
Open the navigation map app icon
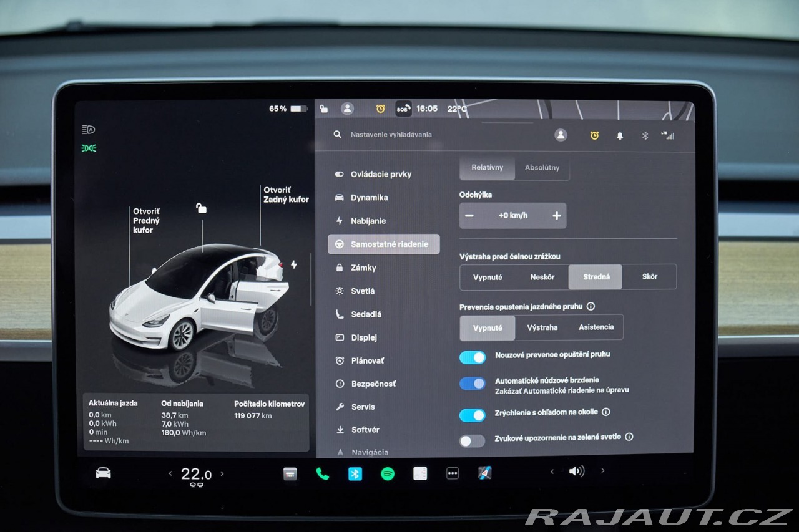pos(484,473)
